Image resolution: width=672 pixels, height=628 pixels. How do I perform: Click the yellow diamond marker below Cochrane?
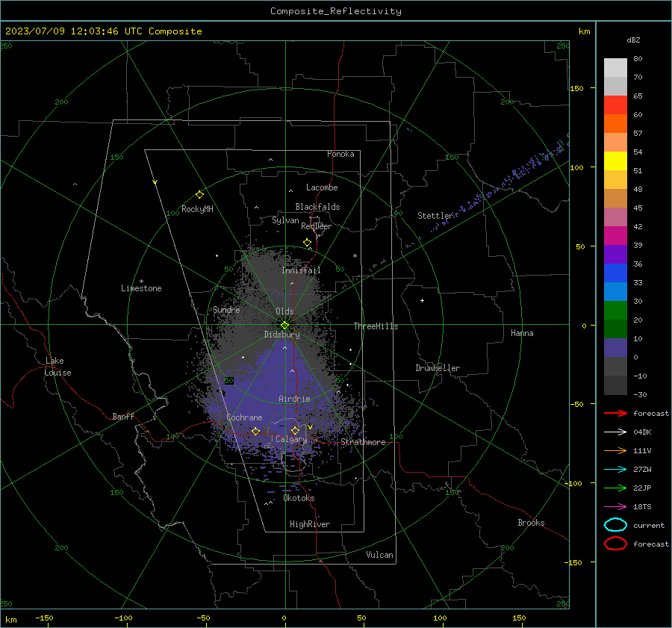pos(256,431)
